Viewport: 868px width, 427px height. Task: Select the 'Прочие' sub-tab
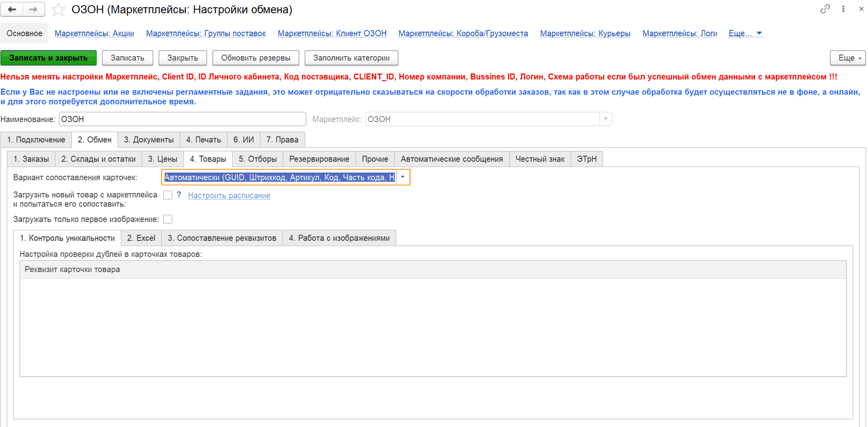[375, 159]
